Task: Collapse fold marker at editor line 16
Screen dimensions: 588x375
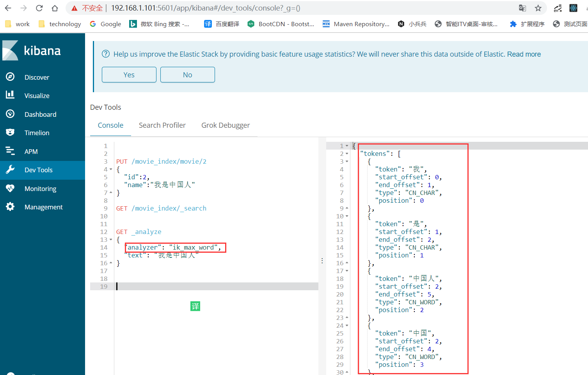Action: (x=111, y=263)
